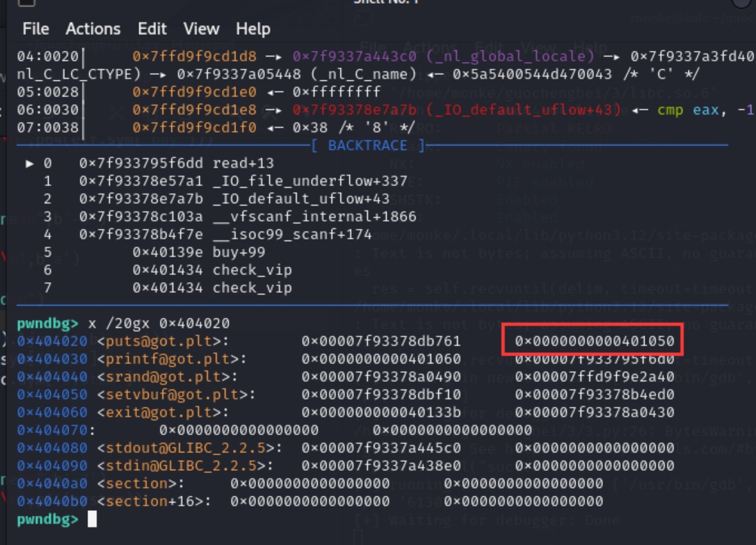756x545 pixels.
Task: Select the __isoc99_scanf+174 frame
Action: (292, 234)
